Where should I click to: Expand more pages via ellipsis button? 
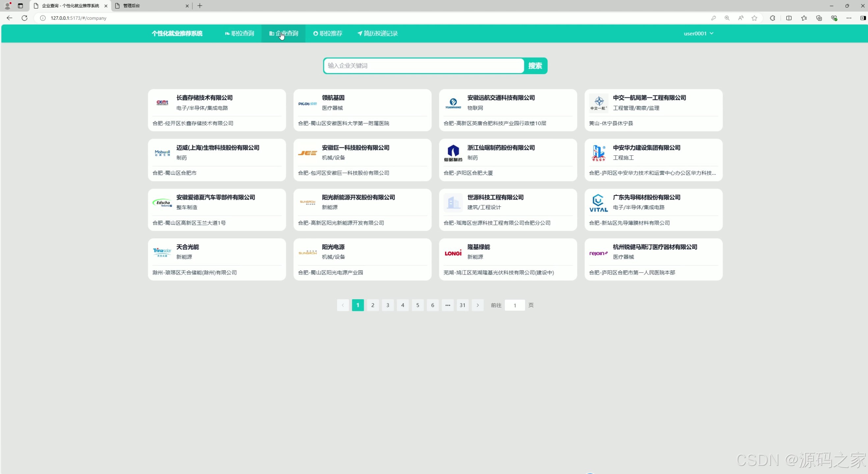[x=448, y=305]
